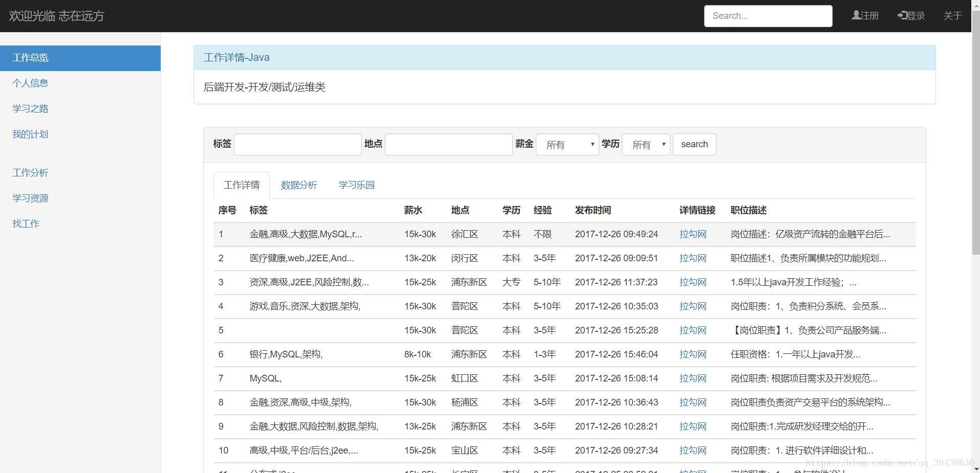980x473 pixels.
Task: Click experience 不限 in row 1
Action: pos(542,234)
